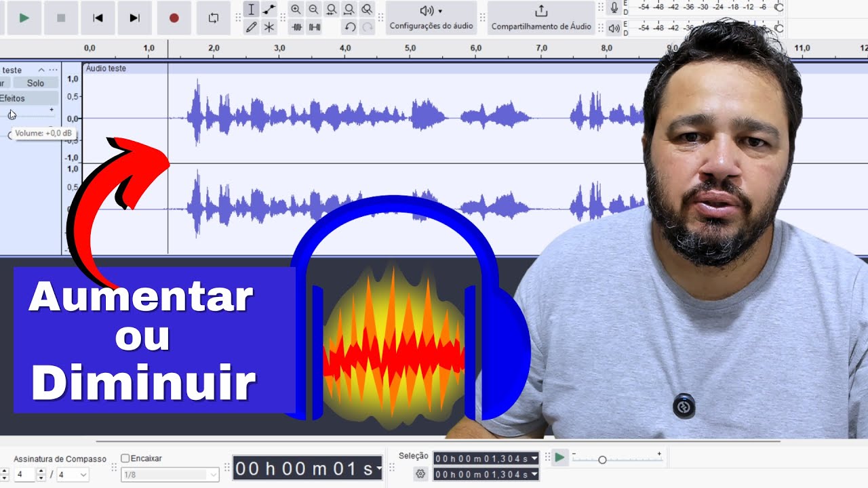Select the Draw (pencil) tool
This screenshot has width=868, height=488.
(x=252, y=27)
